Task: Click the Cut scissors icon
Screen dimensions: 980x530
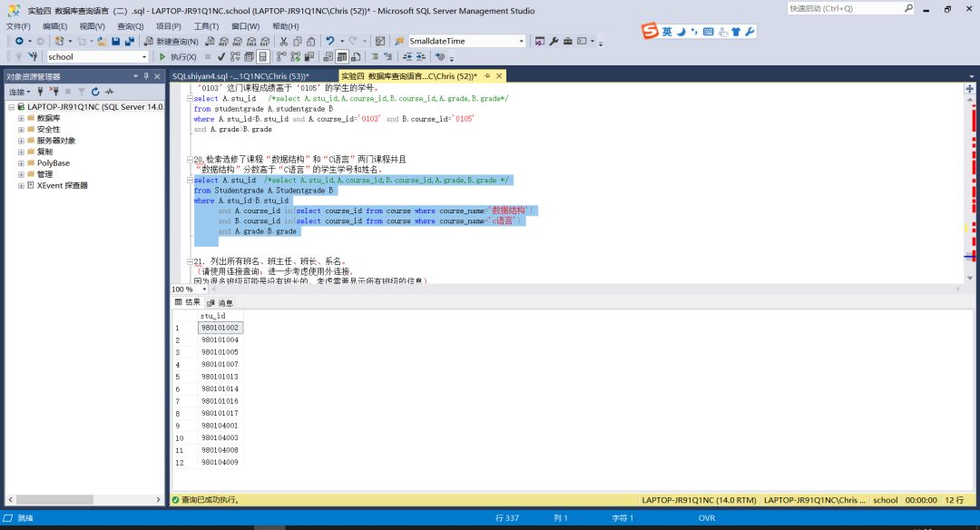Action: [x=284, y=41]
